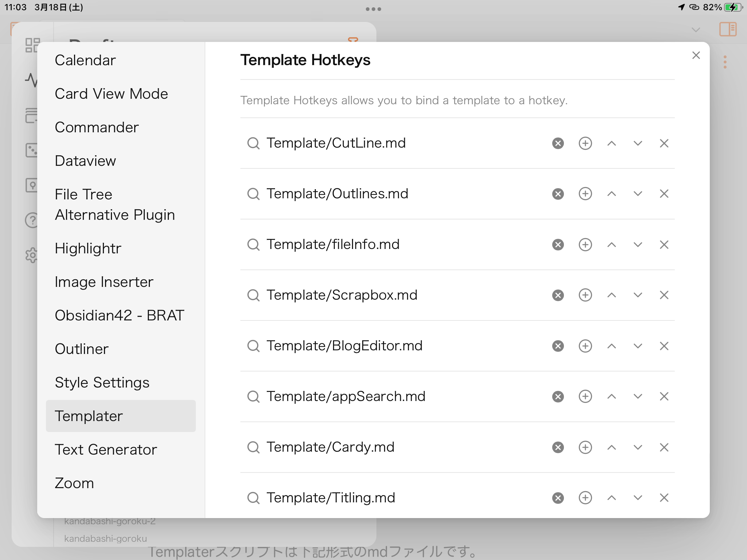
Task: Move Template/Scrapbox.md down in list
Action: click(x=638, y=295)
